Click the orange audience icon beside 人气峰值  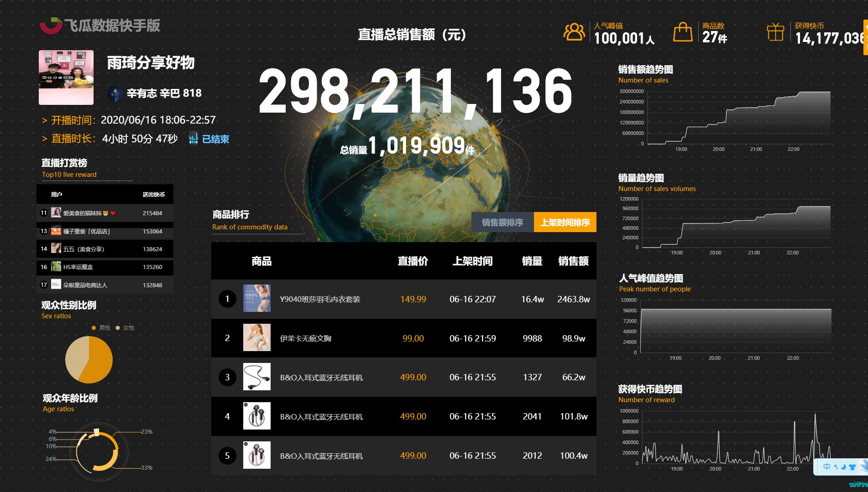point(574,31)
